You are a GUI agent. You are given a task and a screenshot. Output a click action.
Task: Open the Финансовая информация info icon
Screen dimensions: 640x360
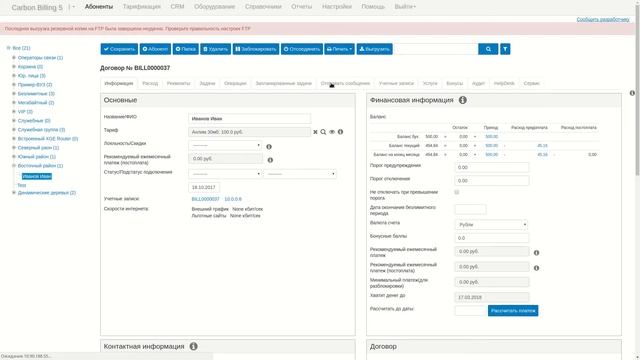tap(462, 100)
